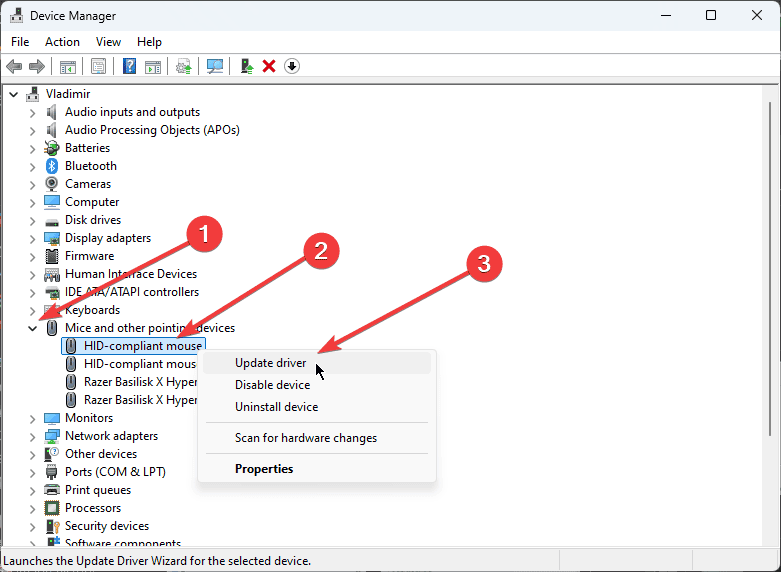Select the Vladimir computer name

pyautogui.click(x=68, y=94)
